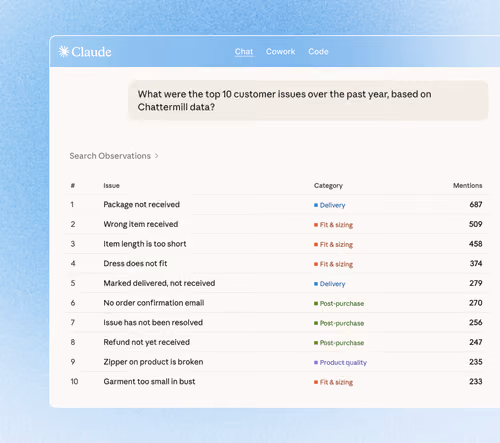Screen dimensions: 500x443
Task: Click the Issue column header
Action: [111, 186]
